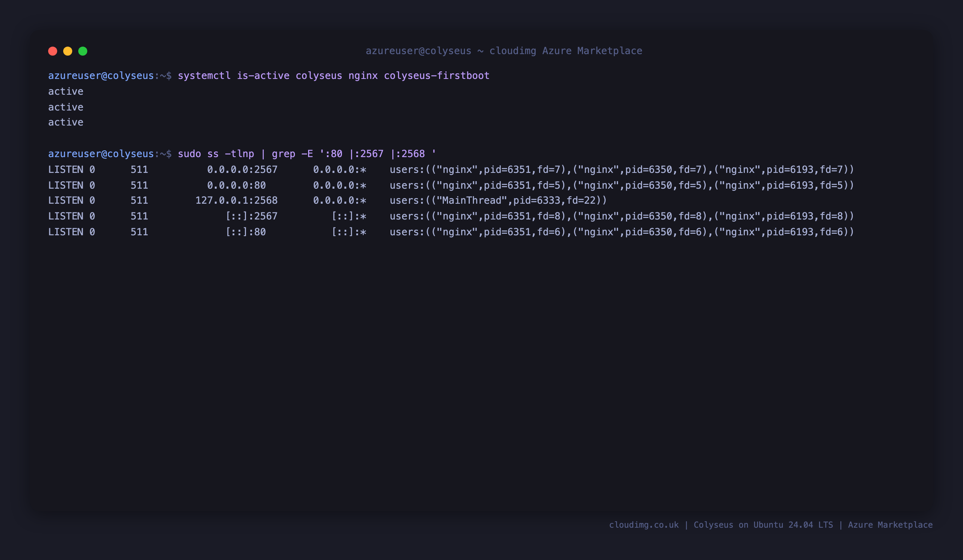Screen dimensions: 963x560
Task: Click the third 'active' output line
Action: [66, 122]
